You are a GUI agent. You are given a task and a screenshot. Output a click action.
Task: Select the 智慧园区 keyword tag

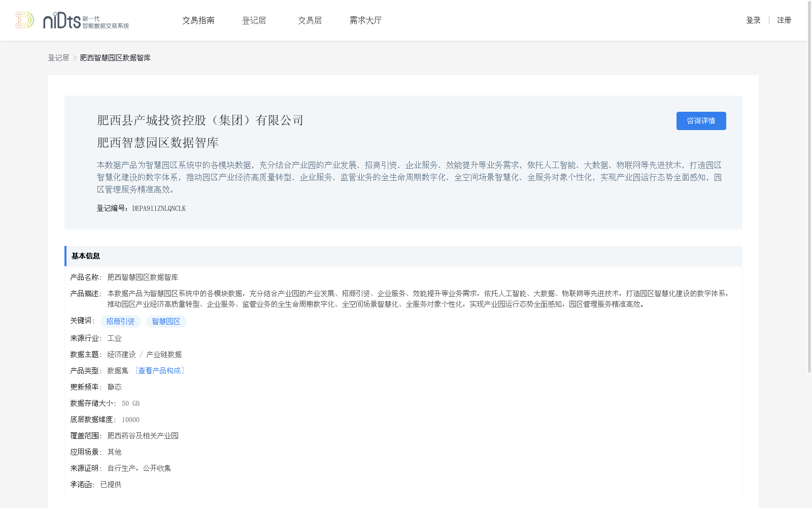[166, 322]
